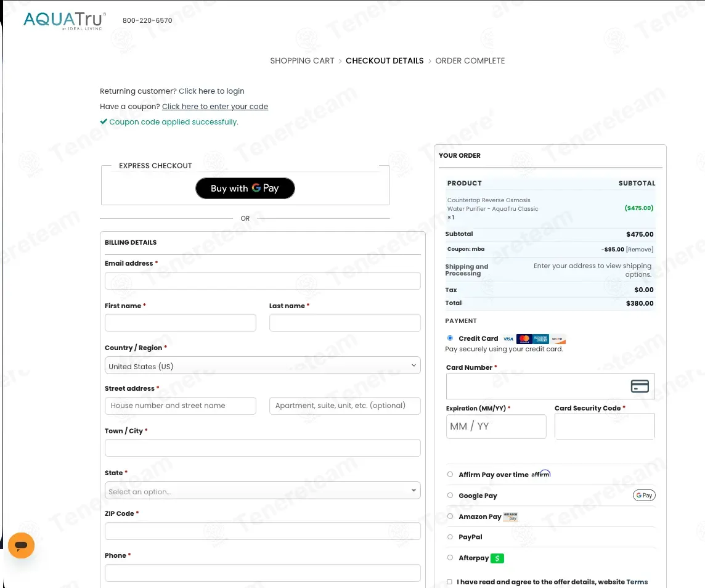The image size is (705, 588).
Task: Remove the mba coupon
Action: (639, 250)
